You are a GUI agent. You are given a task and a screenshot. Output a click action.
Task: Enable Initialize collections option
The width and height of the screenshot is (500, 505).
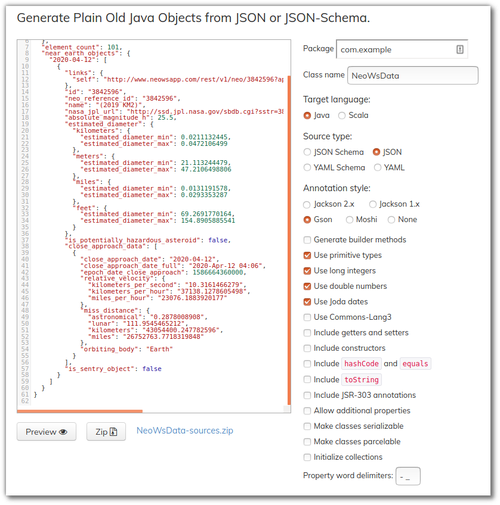[x=307, y=457]
